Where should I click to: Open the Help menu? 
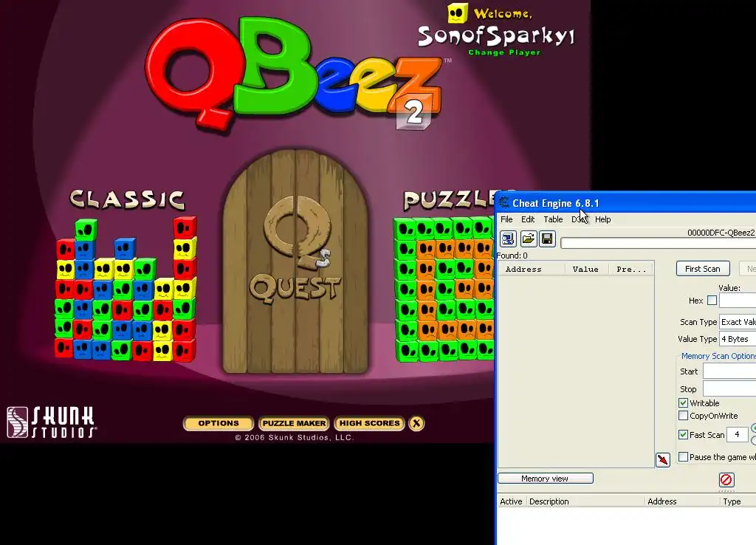(x=602, y=219)
